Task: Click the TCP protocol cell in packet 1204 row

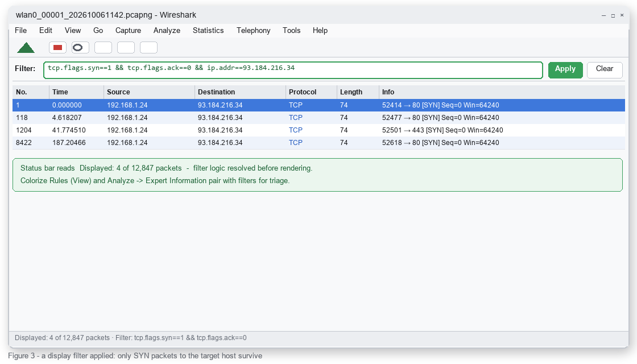Action: click(x=296, y=130)
